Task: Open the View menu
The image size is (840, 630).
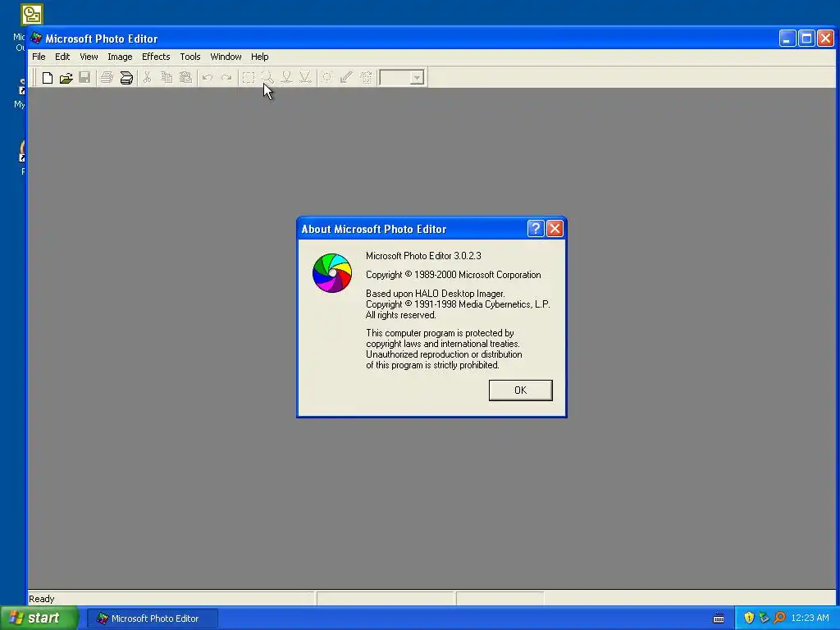Action: [x=89, y=57]
